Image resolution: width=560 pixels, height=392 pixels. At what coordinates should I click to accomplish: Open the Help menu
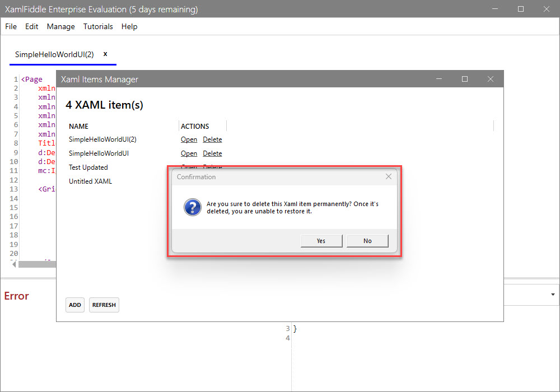[x=129, y=26]
